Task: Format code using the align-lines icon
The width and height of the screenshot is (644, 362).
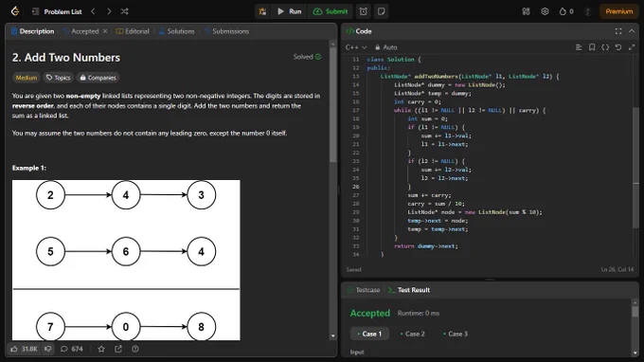Action: [579, 47]
